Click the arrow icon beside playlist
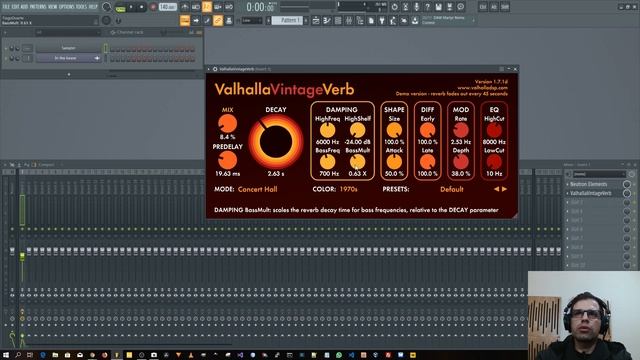640x360 pixels. click(x=196, y=20)
